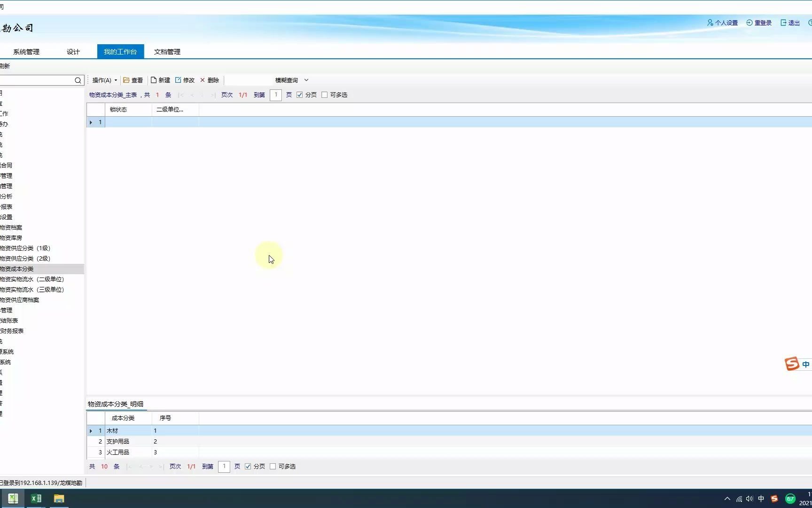The image size is (812, 508).
Task: Open 个人设置 personal settings
Action: pyautogui.click(x=722, y=23)
